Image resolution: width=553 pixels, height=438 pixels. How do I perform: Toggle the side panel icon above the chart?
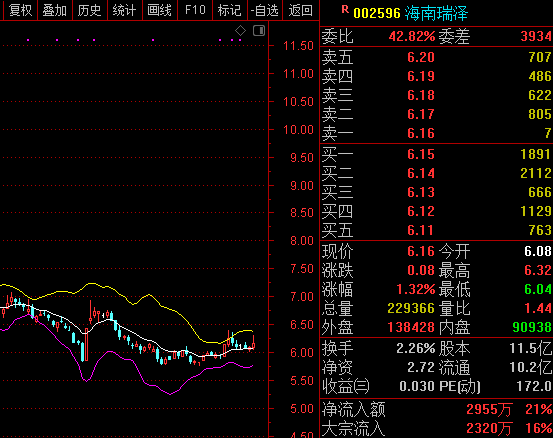(259, 31)
